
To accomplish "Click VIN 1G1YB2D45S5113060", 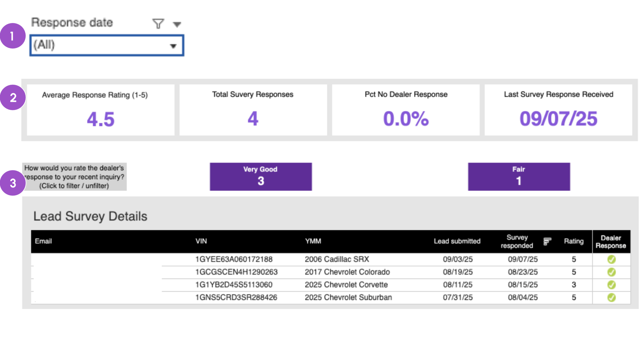I will tap(234, 285).
